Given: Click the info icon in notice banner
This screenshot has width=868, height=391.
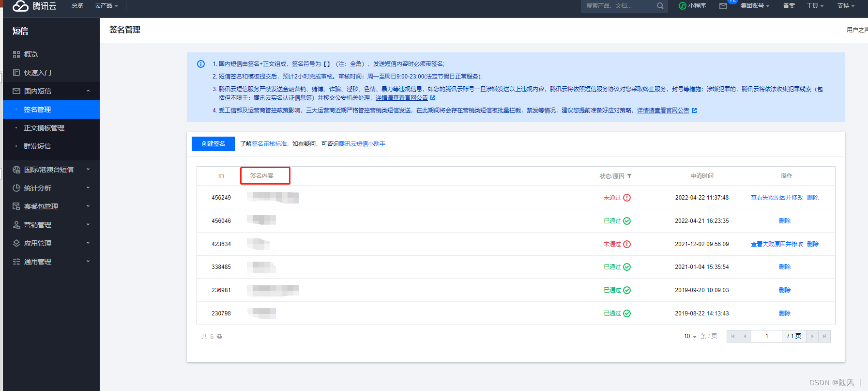Looking at the screenshot, I should click(x=201, y=64).
